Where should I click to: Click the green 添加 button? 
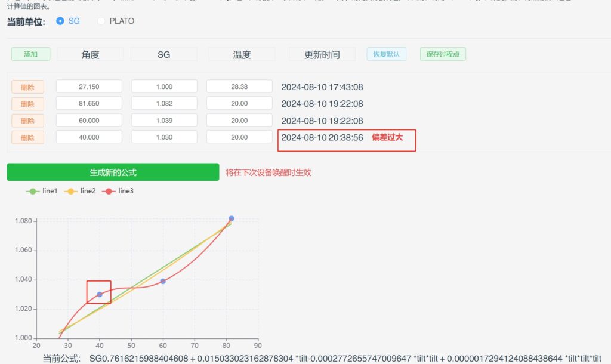coord(30,54)
